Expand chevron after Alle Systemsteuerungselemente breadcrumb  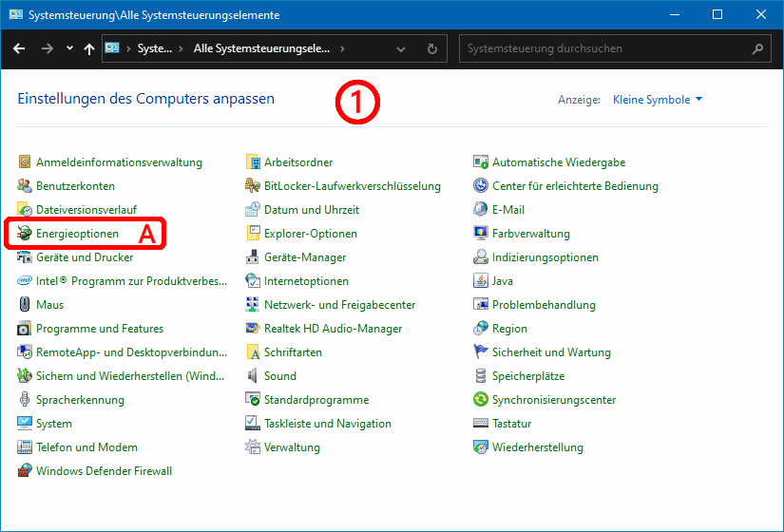[342, 48]
